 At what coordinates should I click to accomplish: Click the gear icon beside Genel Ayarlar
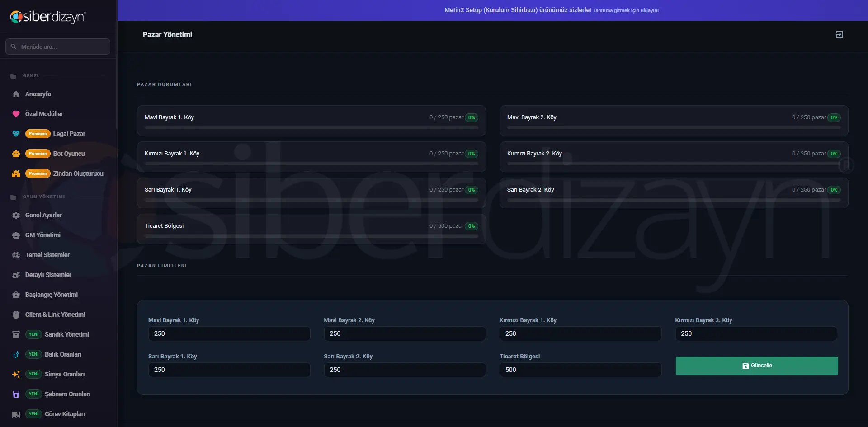tap(16, 215)
